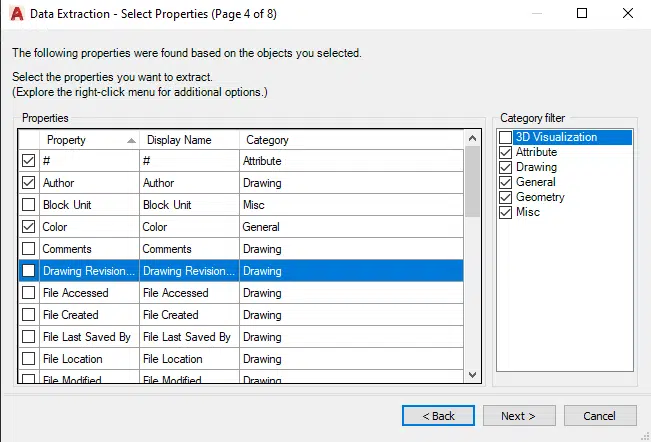Click the scroll down arrow of properties list
This screenshot has height=442, width=651.
(472, 375)
